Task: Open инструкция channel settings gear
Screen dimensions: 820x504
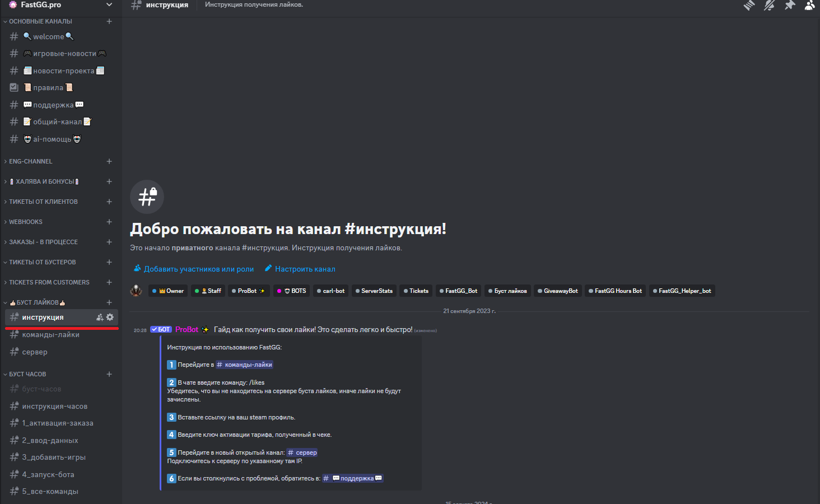Action: (110, 318)
